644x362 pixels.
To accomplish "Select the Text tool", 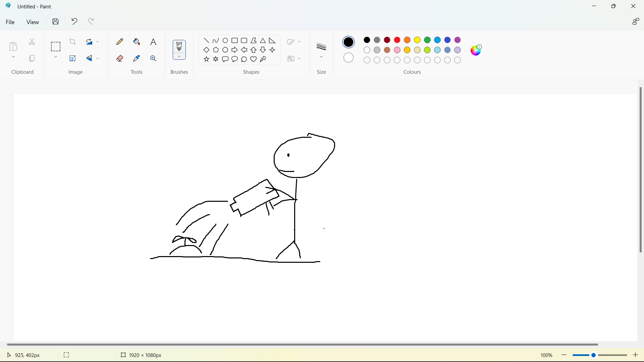I will 153,42.
